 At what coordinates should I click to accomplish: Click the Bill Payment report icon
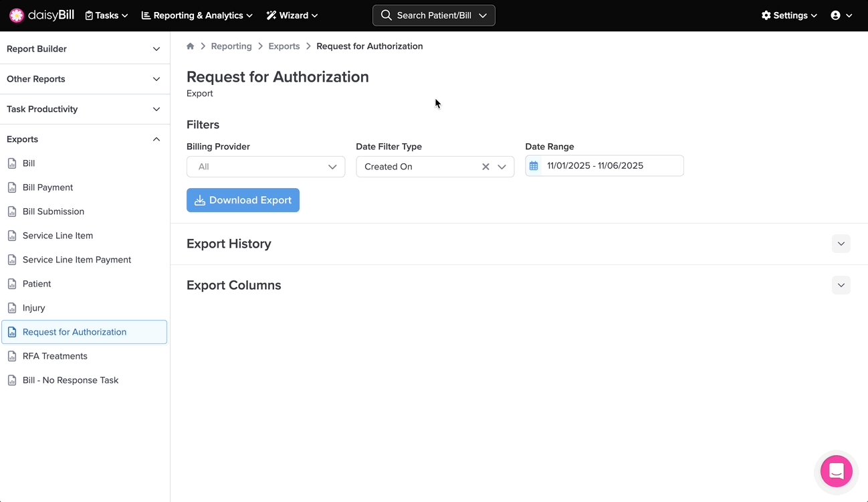tap(12, 187)
